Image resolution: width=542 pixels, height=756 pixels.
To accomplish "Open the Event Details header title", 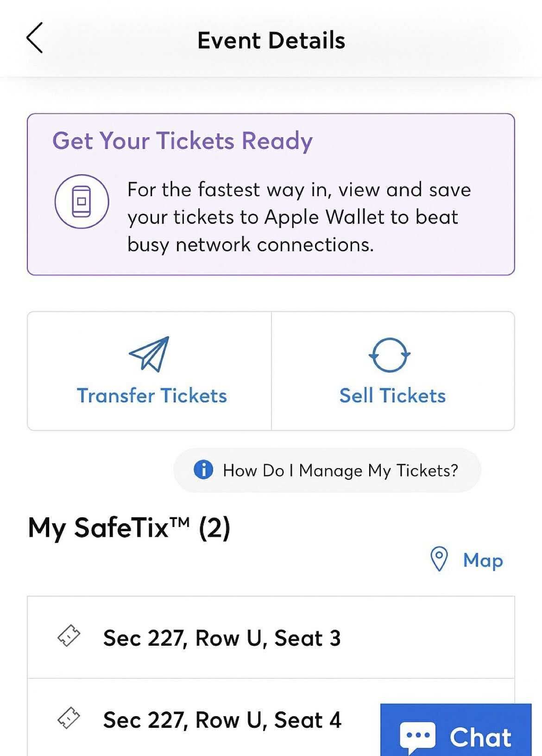I will pyautogui.click(x=271, y=40).
